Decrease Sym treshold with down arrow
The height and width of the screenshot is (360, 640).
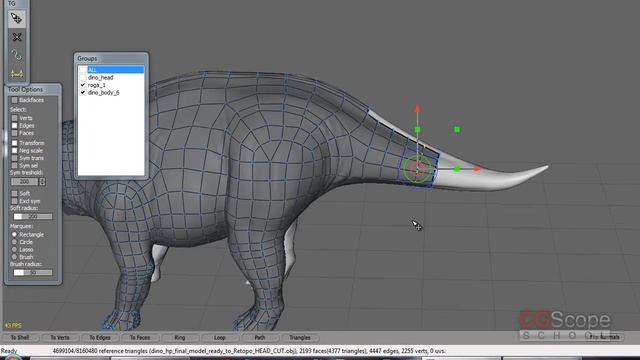coord(42,184)
